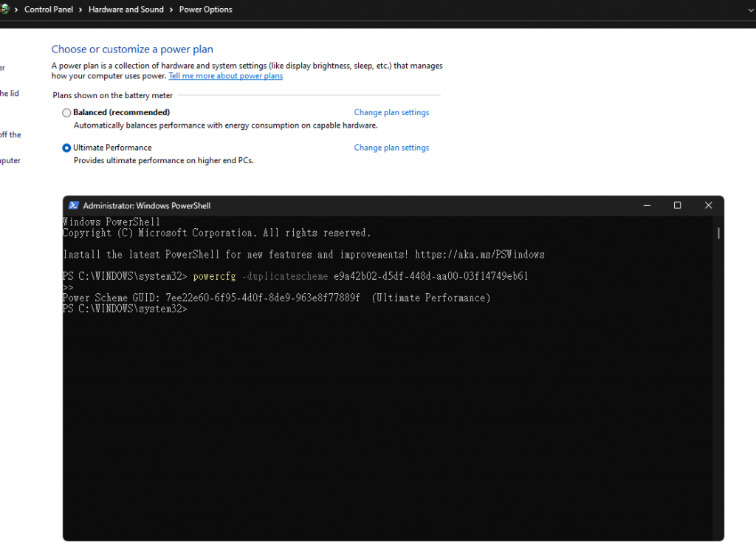
Task: Select the Ultimate Performance radio button
Action: (66, 148)
